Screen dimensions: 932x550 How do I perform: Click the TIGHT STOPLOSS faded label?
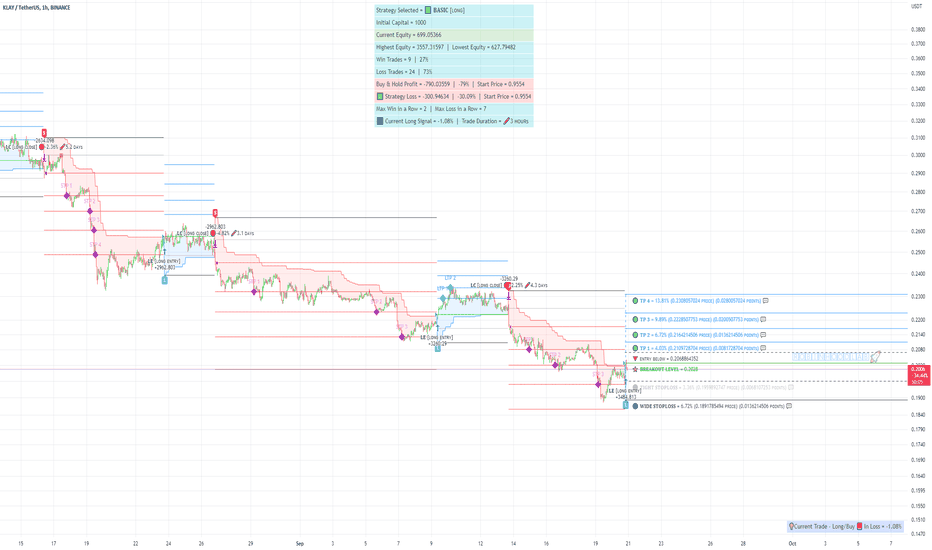tap(712, 388)
